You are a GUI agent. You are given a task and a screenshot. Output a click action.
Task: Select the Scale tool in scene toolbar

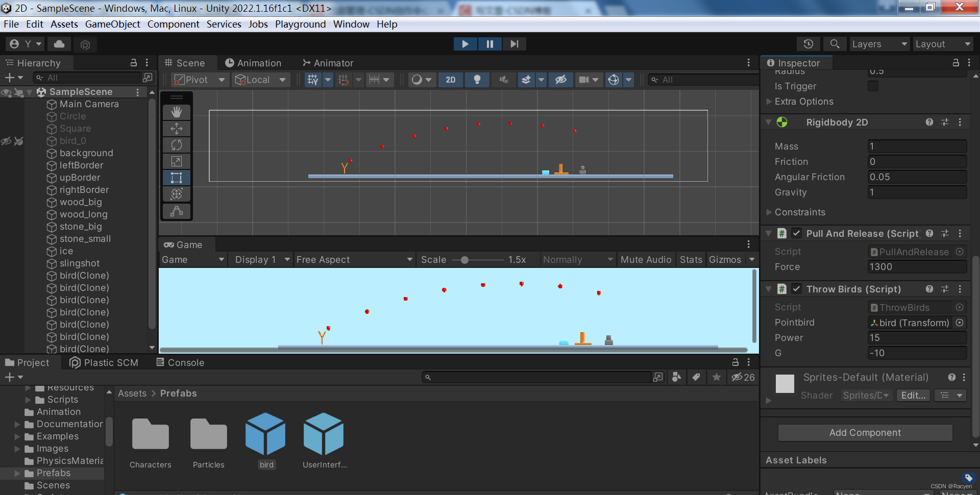point(177,161)
